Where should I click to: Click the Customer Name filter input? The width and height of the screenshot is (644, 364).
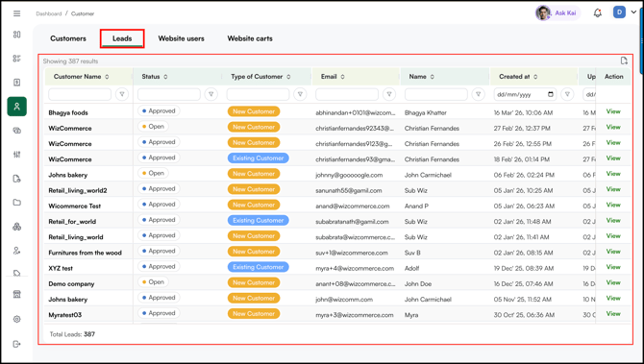pyautogui.click(x=80, y=94)
